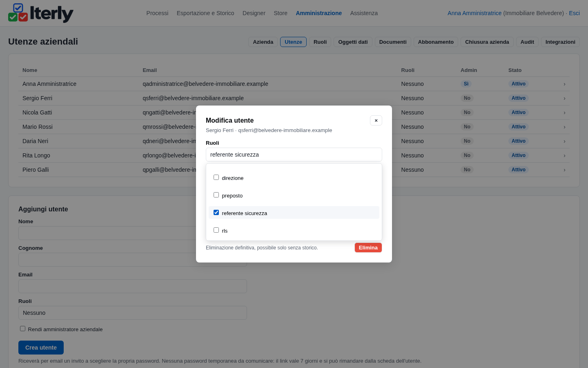Viewport: 588px width, 368px height.
Task: Expand Anna Amministratrice row chevron
Action: pyautogui.click(x=564, y=84)
